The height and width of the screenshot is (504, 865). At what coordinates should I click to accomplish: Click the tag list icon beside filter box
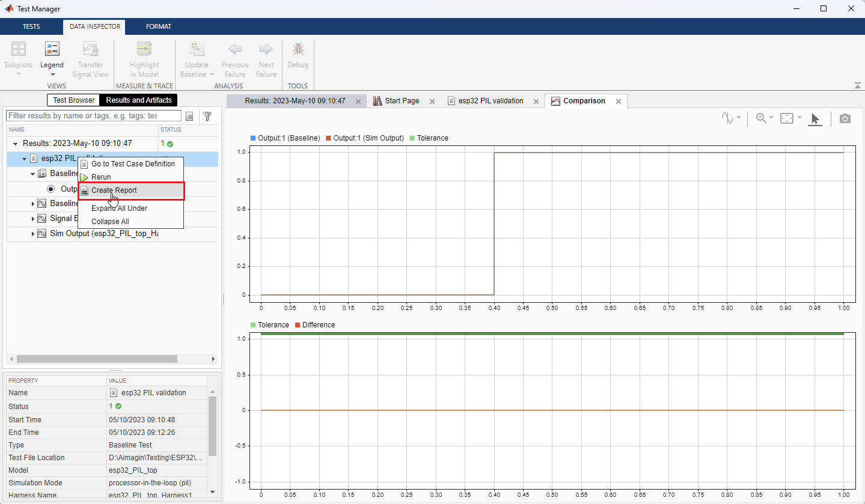click(x=189, y=116)
